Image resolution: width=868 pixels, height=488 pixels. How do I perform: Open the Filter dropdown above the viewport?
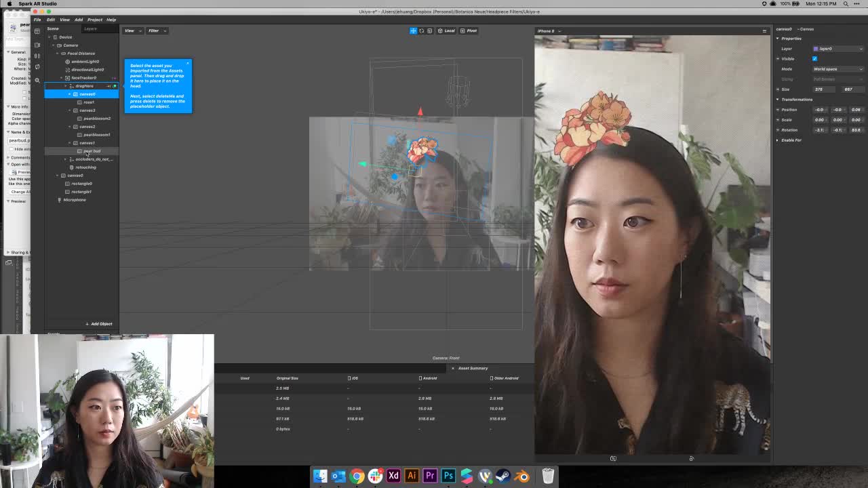click(x=157, y=30)
